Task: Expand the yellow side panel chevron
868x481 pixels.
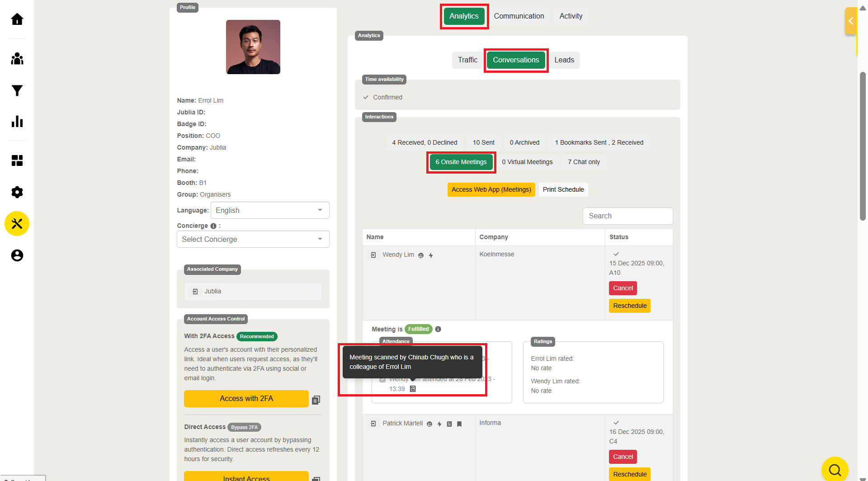Action: tap(851, 21)
